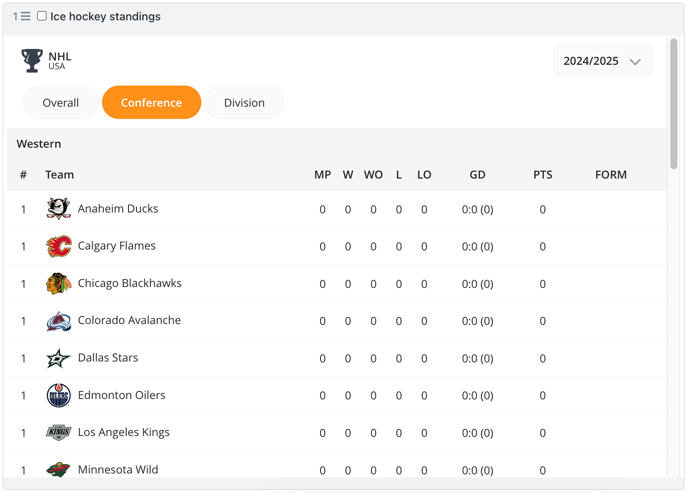
Task: Click Anaheim Ducks goal difference value
Action: point(477,209)
